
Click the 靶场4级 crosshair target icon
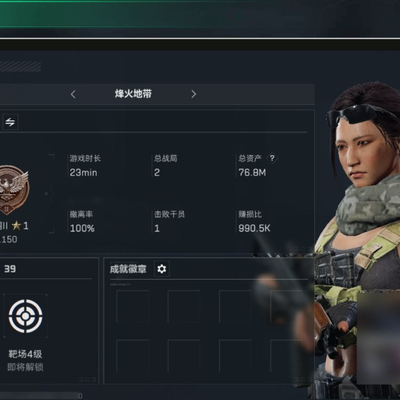pos(25,316)
